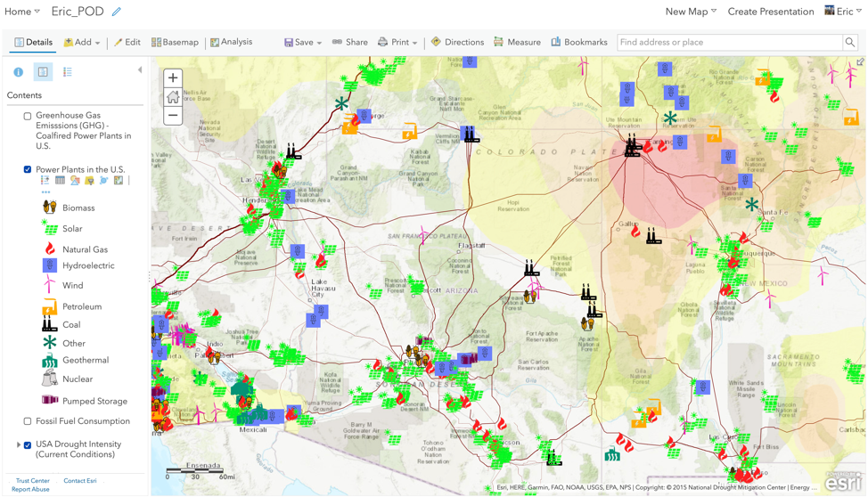868x497 pixels.
Task: Open the Home dropdown menu
Action: [22, 12]
